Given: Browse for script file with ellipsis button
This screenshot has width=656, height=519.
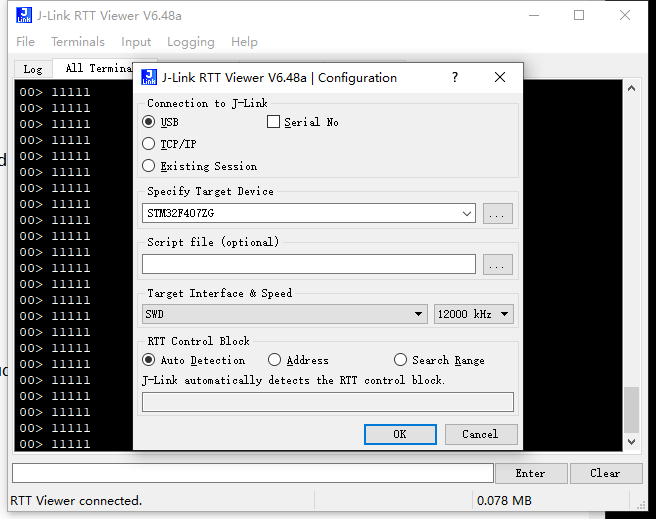Looking at the screenshot, I should pyautogui.click(x=497, y=264).
